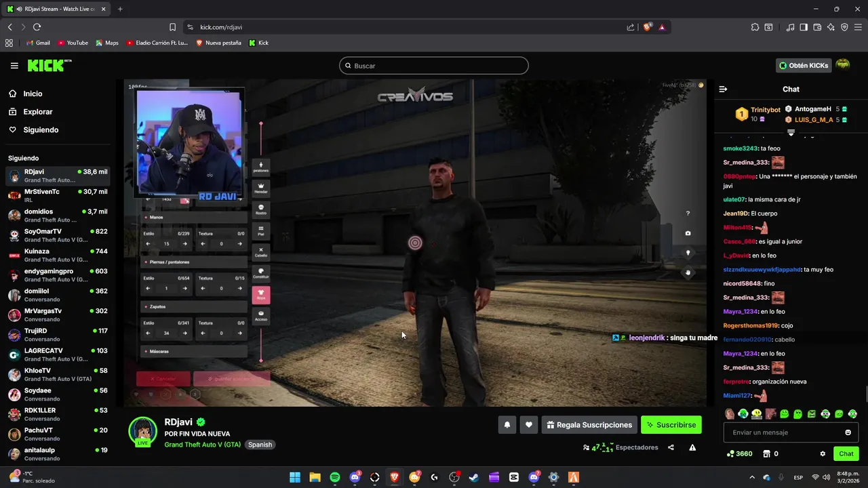Open Brave Leo AI sparkle icon
This screenshot has width=868, height=488.
click(831, 27)
